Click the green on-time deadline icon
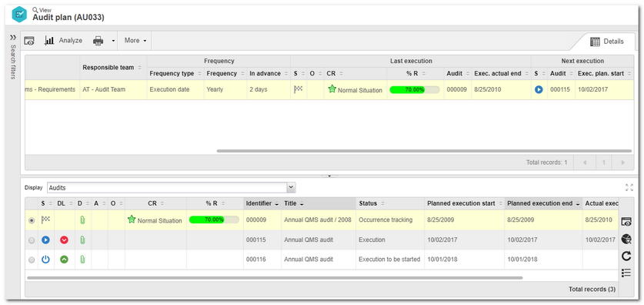 [x=64, y=260]
